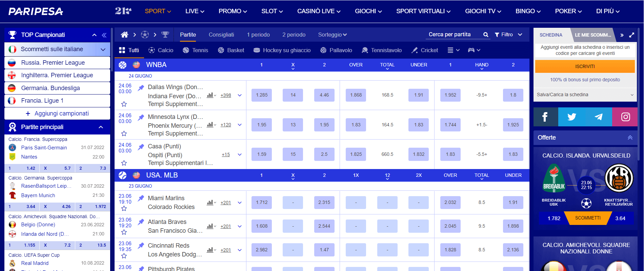This screenshot has width=644, height=271.
Task: Collapse TOP Campionati panel
Action: [x=94, y=35]
